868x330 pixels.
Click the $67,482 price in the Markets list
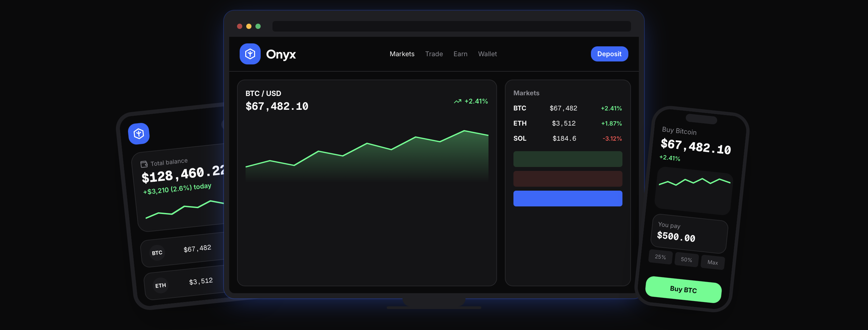click(563, 108)
